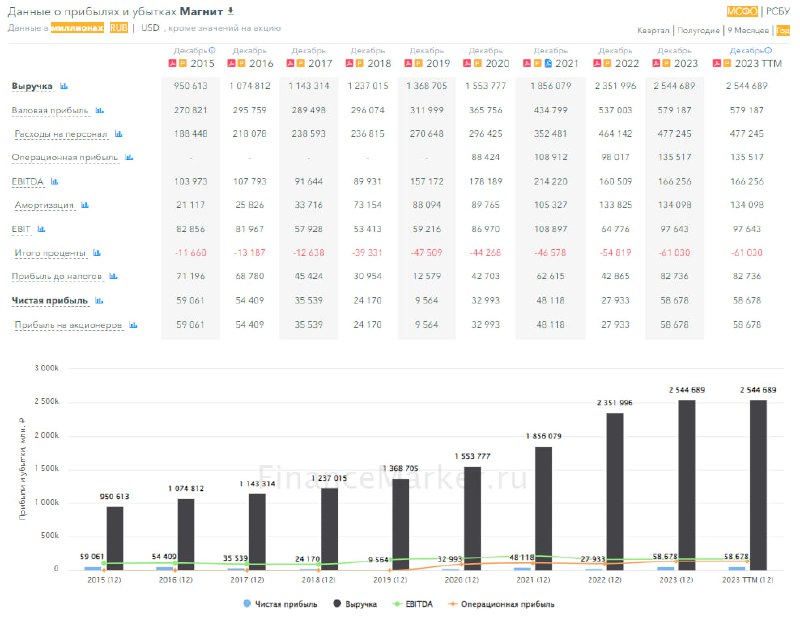Open the orange presentation icon for 2023
Viewport: 800px width, 623px height.
[666, 63]
